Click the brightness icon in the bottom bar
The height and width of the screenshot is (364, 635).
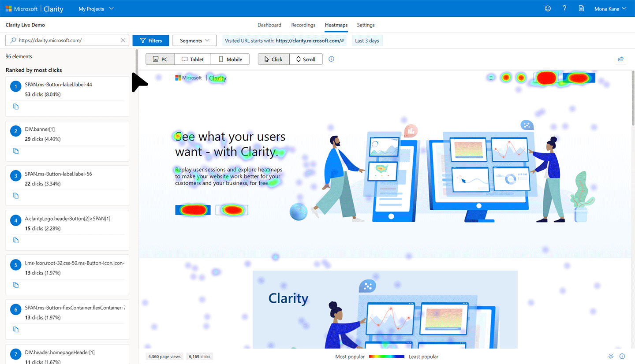tap(611, 357)
